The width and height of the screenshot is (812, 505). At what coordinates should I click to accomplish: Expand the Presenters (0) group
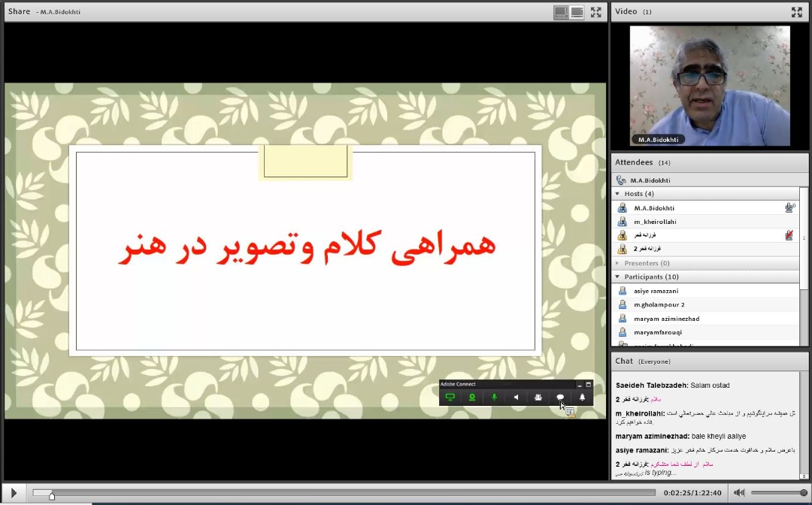click(x=618, y=263)
